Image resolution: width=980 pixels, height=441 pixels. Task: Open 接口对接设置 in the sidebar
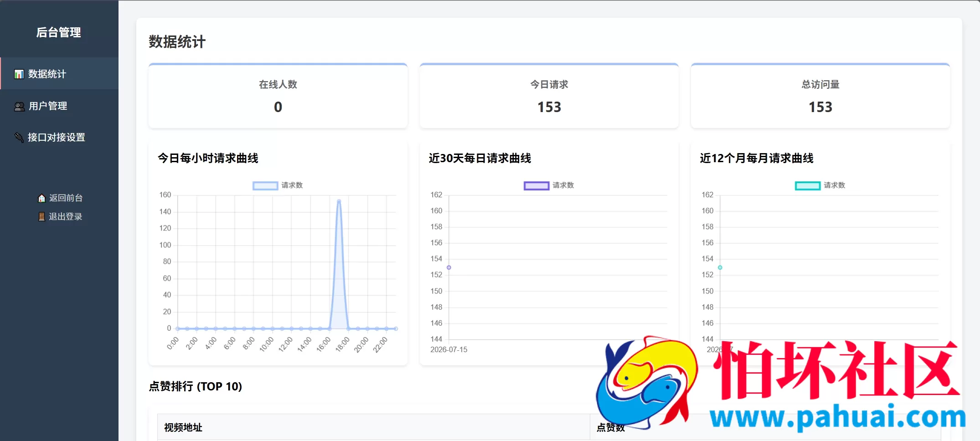59,137
